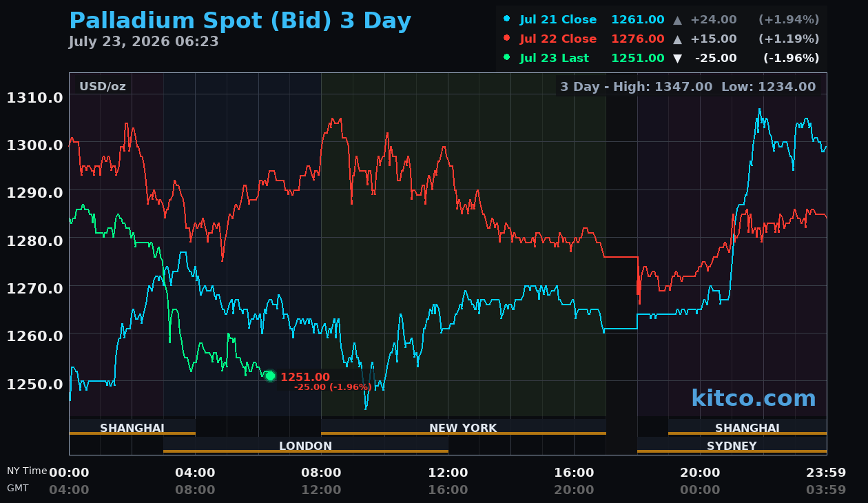Click the 08:00 NY time label
Viewport: 868px width, 503px height.
pyautogui.click(x=321, y=473)
